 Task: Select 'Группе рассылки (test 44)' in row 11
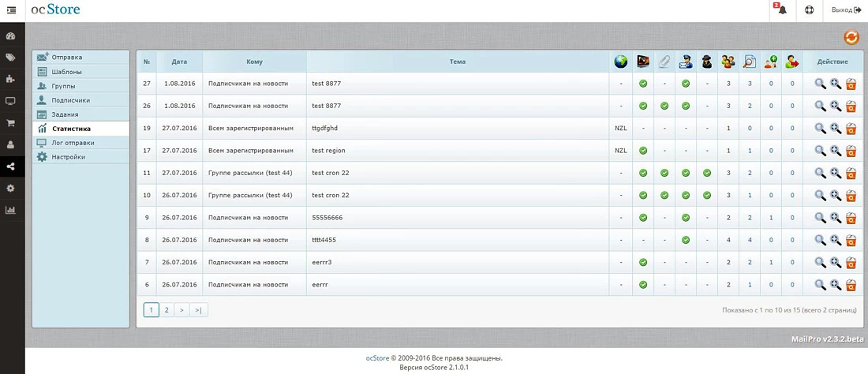[x=250, y=173]
